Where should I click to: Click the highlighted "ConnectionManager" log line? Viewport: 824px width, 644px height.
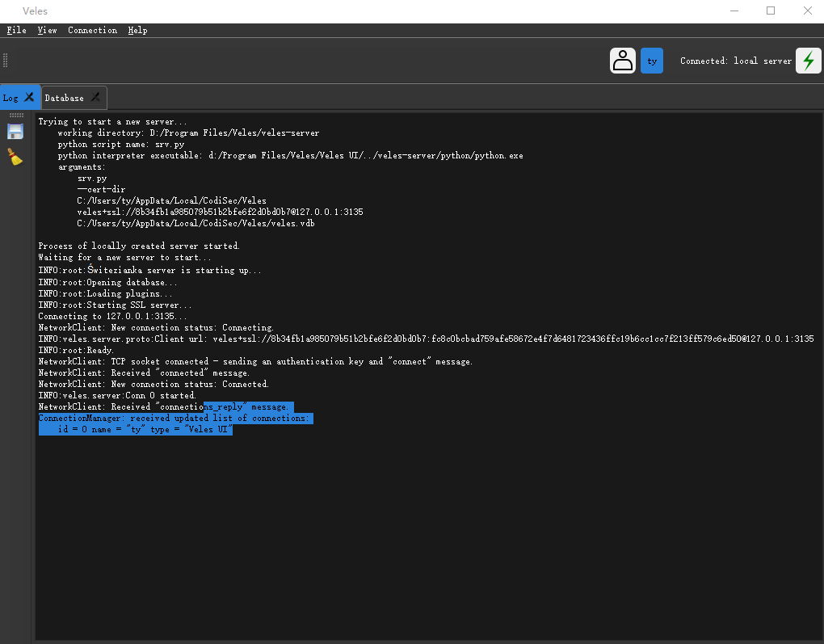[x=174, y=419]
